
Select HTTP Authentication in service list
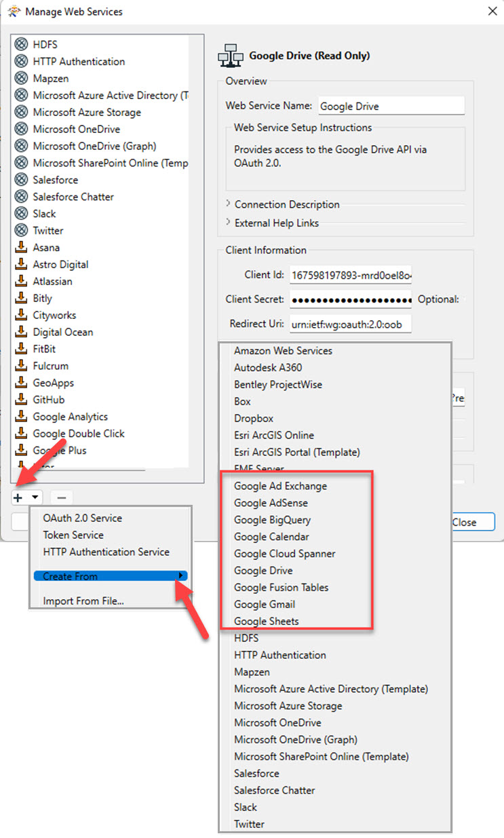click(79, 61)
